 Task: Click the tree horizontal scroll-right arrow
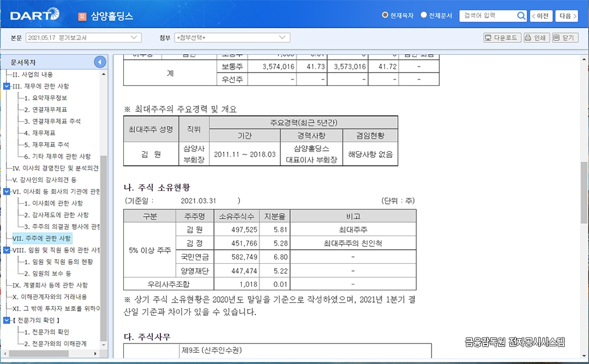pyautogui.click(x=96, y=353)
